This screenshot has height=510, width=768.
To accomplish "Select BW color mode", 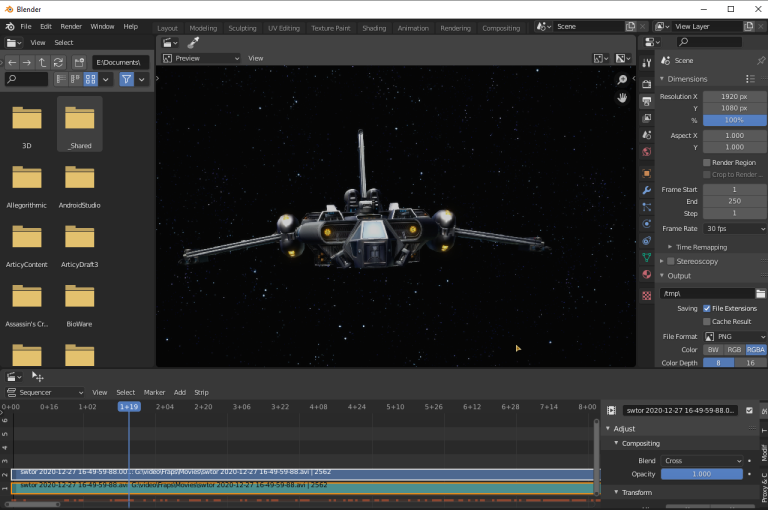I will click(713, 350).
